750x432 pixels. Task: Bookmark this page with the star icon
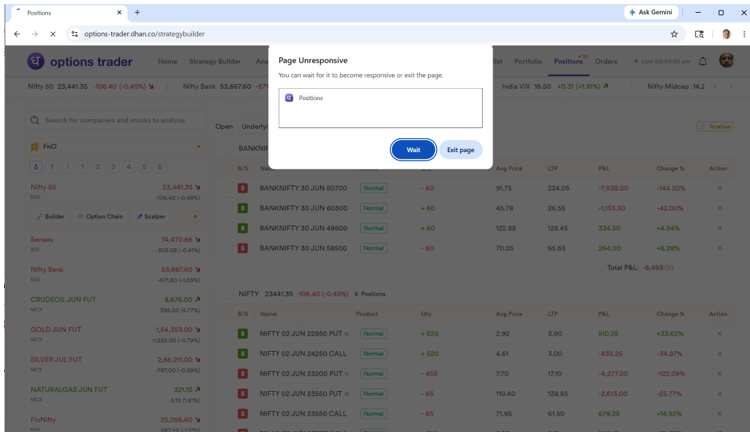click(674, 34)
